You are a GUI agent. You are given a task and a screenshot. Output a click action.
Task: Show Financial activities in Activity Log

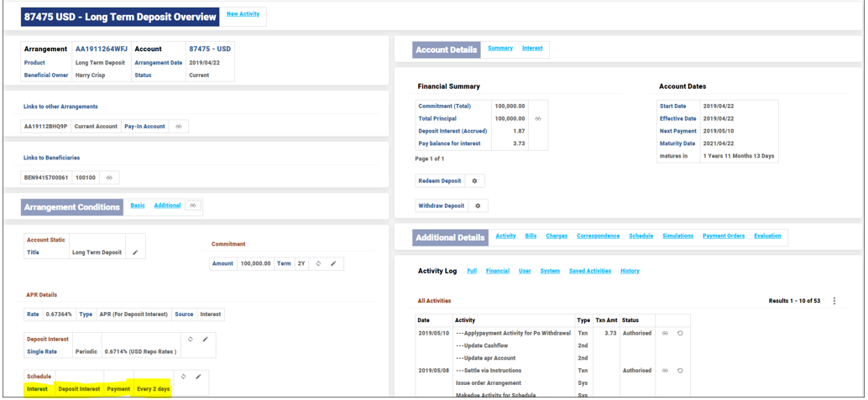coord(497,271)
